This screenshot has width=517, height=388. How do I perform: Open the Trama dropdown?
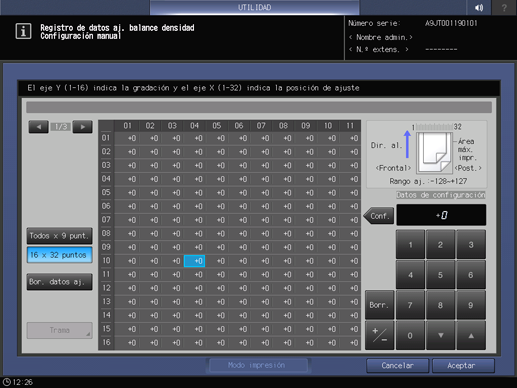[59, 330]
